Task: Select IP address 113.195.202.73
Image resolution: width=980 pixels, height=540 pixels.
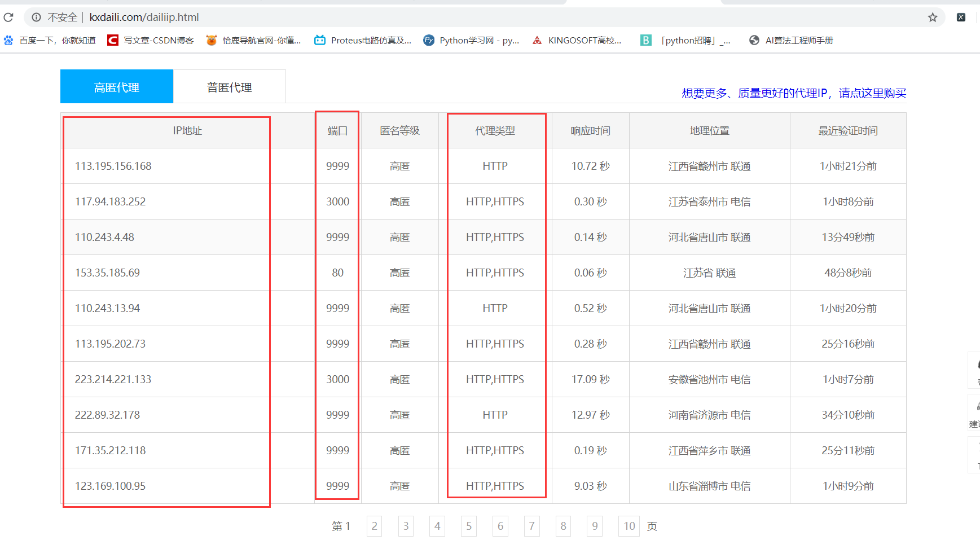Action: 111,344
